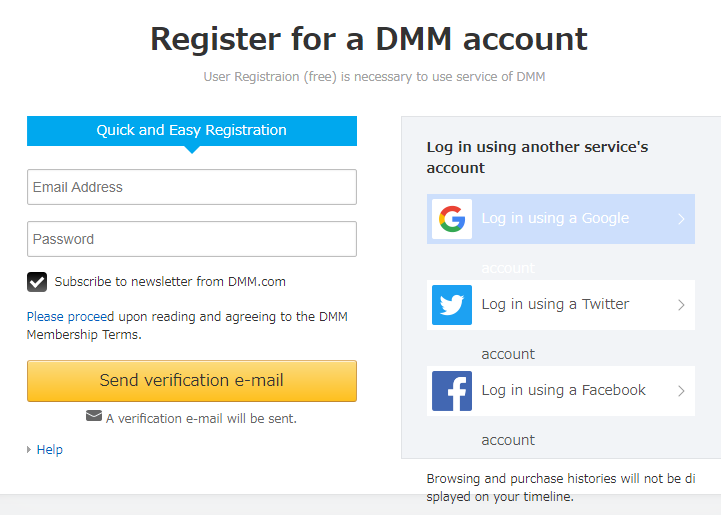
Task: Click the Register for a DMM account heading
Action: tap(368, 39)
